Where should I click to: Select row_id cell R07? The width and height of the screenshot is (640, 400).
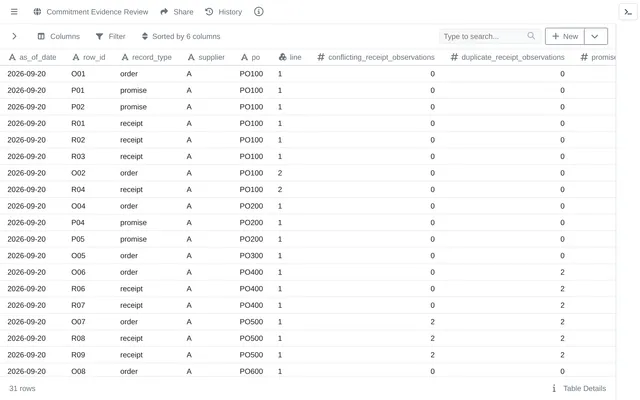tap(78, 305)
